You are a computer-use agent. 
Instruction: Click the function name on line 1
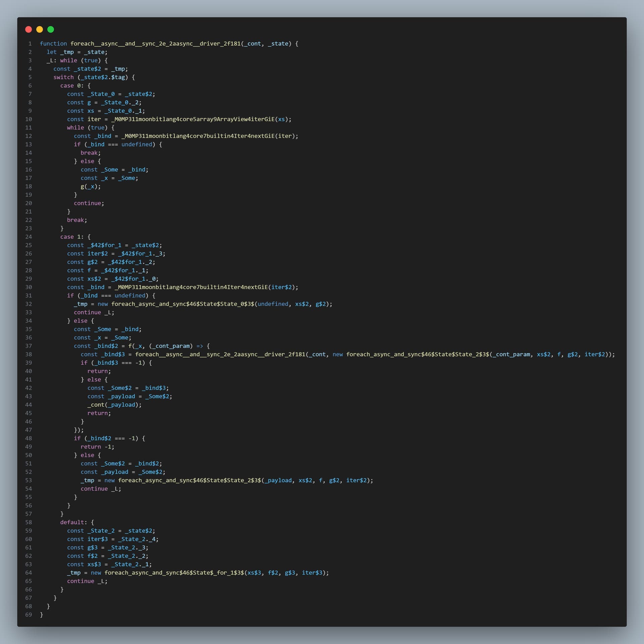[x=155, y=44]
